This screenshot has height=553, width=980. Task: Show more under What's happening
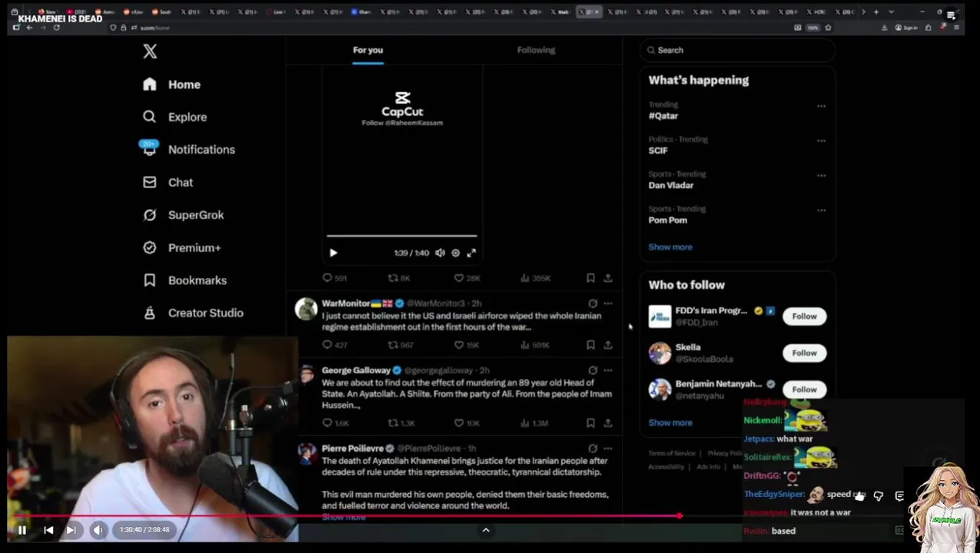pos(670,247)
